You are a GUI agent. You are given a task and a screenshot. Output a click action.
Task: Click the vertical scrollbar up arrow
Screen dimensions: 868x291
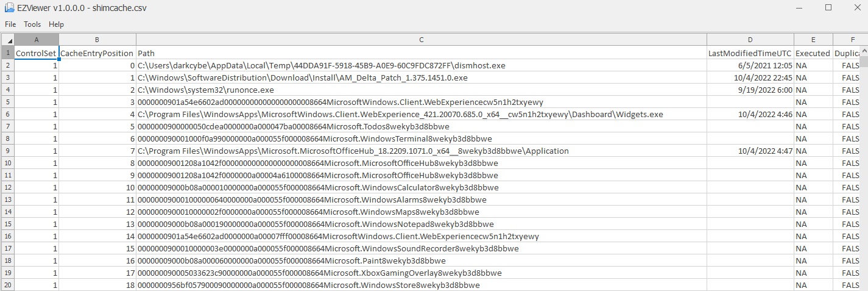tap(863, 51)
